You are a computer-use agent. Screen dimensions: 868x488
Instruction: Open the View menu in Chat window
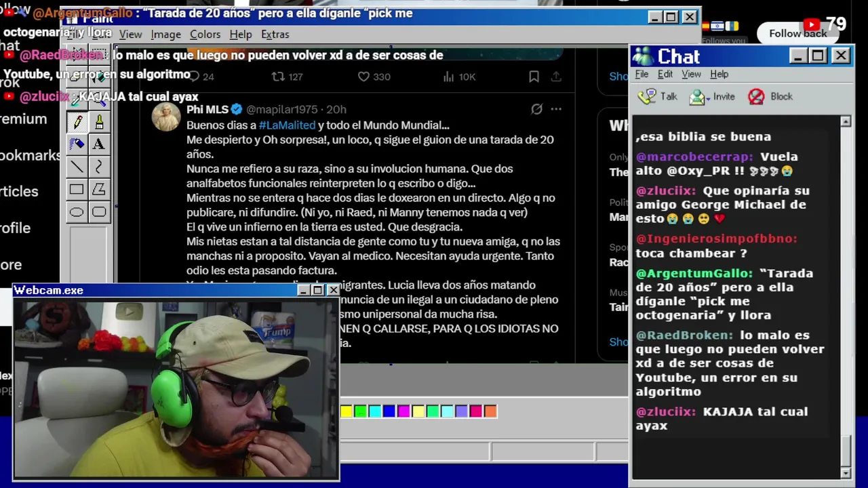(691, 74)
